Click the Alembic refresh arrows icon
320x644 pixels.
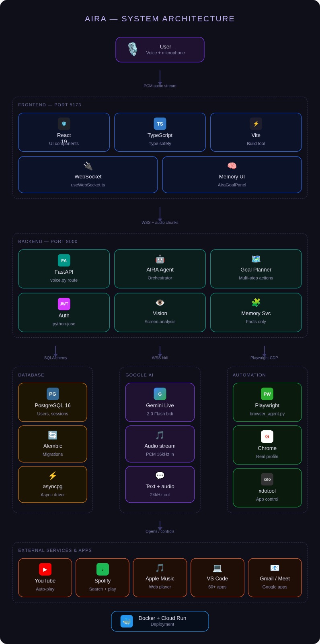point(53,435)
